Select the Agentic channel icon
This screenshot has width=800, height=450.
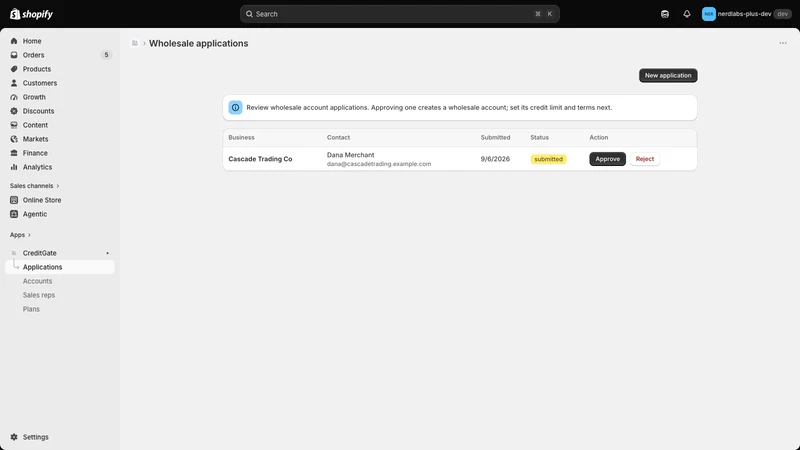click(14, 214)
